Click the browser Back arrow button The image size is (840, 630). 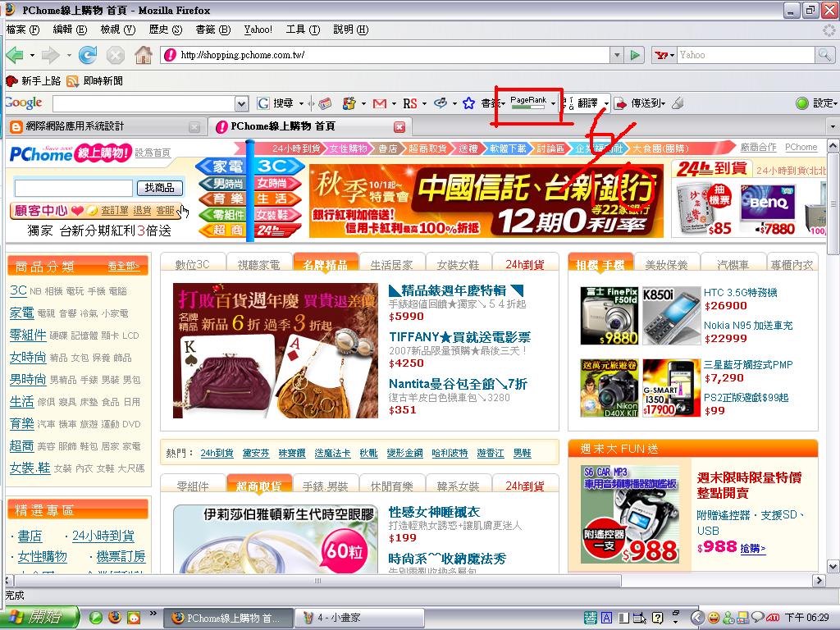(x=15, y=55)
